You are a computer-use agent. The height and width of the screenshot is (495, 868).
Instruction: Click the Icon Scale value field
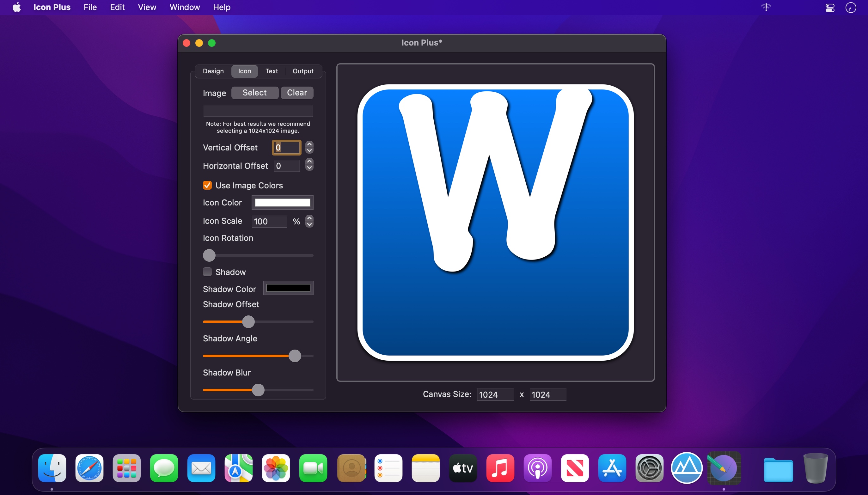(x=269, y=221)
